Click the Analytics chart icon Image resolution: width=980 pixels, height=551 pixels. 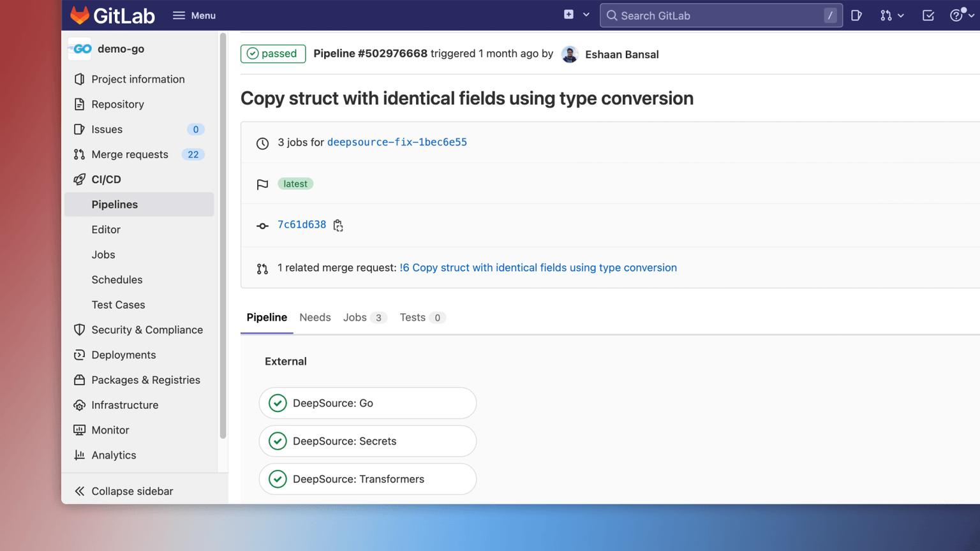click(x=79, y=455)
